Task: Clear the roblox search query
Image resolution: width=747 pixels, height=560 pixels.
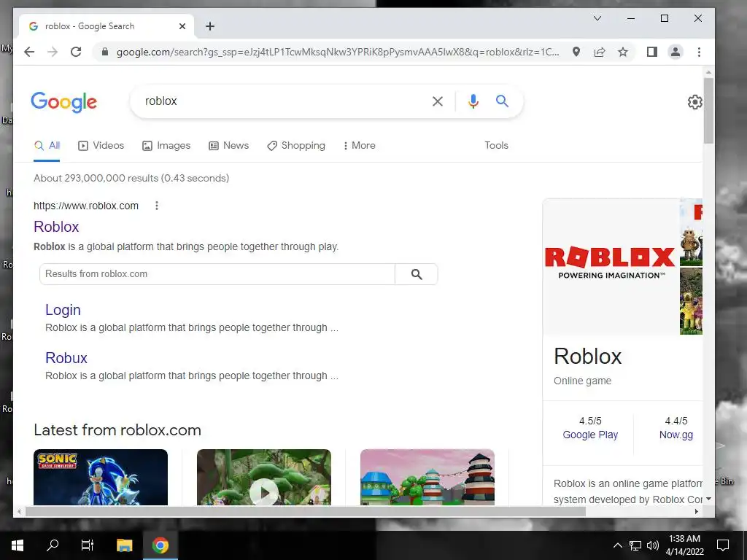Action: (x=438, y=101)
